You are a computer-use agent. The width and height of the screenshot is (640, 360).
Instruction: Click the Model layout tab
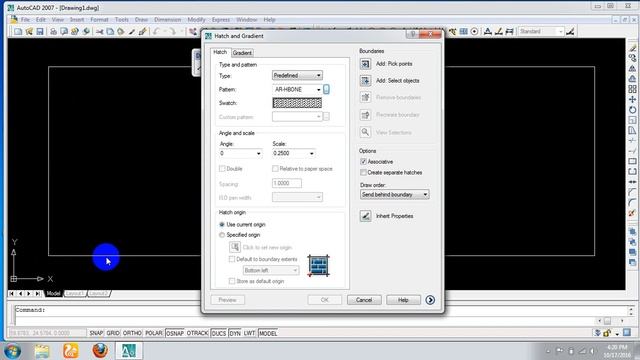pos(53,293)
